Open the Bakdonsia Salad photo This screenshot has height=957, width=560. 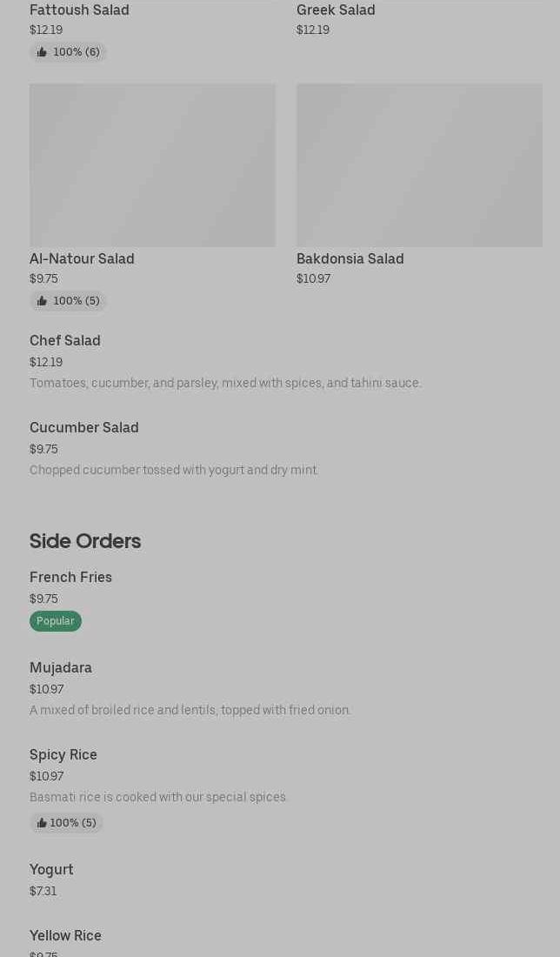[x=419, y=165]
